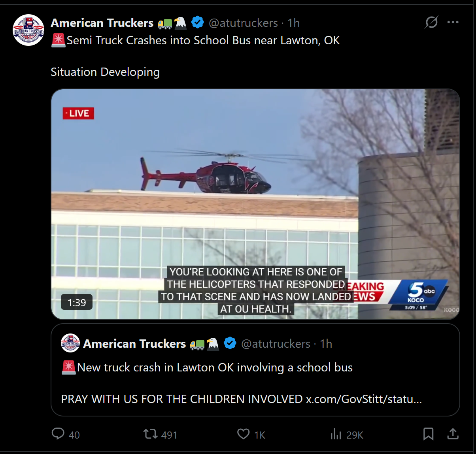Open American Truckers display name in main post
The width and height of the screenshot is (476, 454).
(102, 23)
